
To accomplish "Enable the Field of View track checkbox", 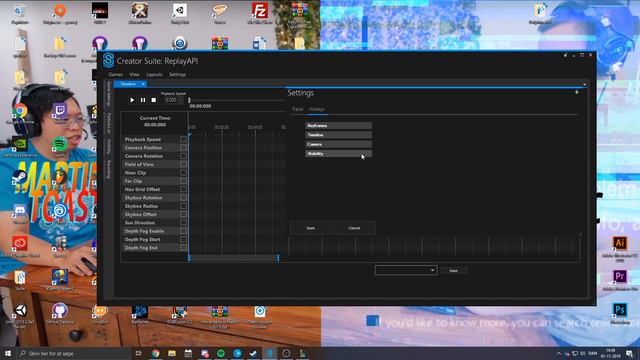I will [x=183, y=164].
